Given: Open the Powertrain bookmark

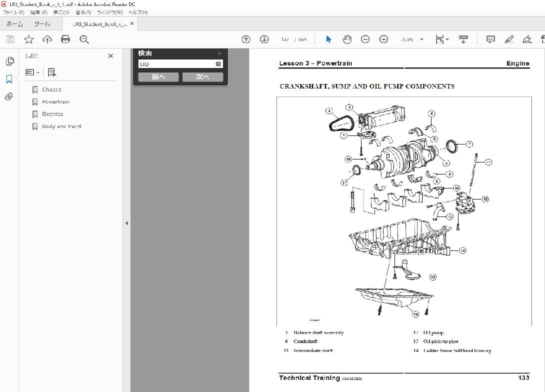Looking at the screenshot, I should 55,102.
